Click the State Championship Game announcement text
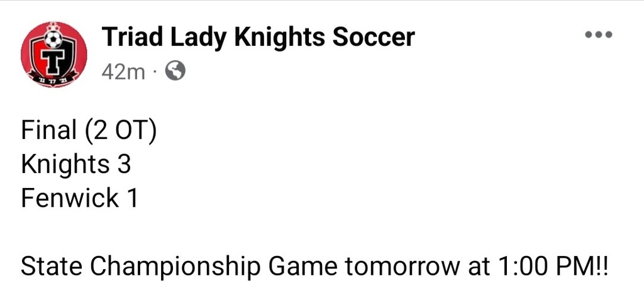This screenshot has width=644, height=305. coord(314,267)
